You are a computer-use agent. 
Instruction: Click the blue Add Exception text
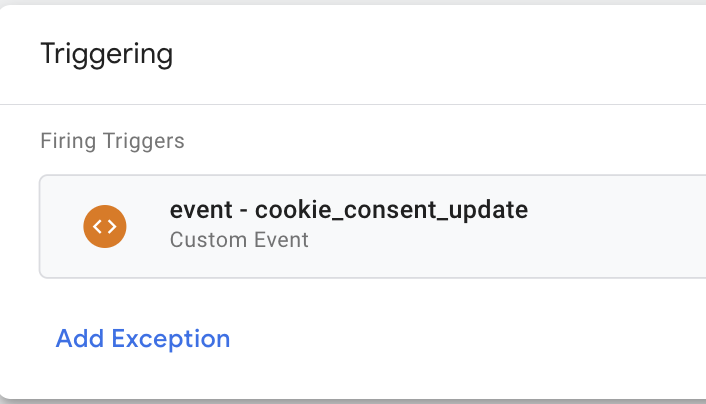click(143, 338)
